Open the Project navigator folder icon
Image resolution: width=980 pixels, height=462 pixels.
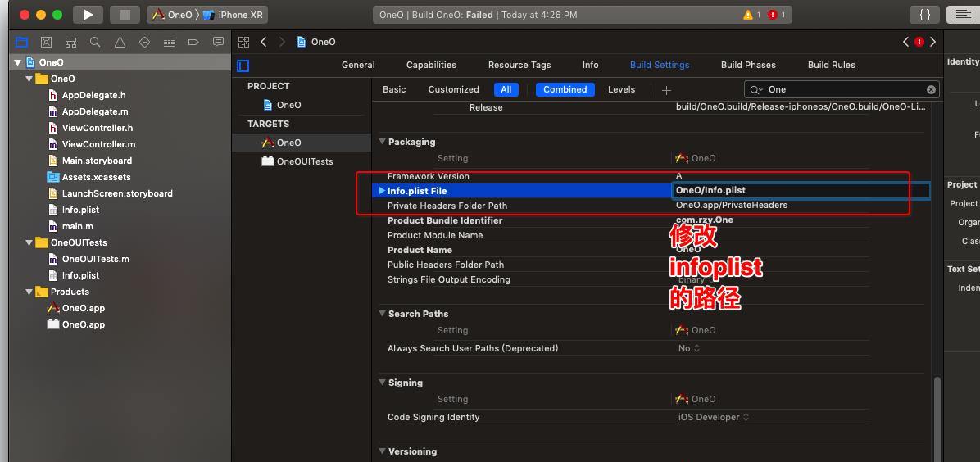pos(22,42)
